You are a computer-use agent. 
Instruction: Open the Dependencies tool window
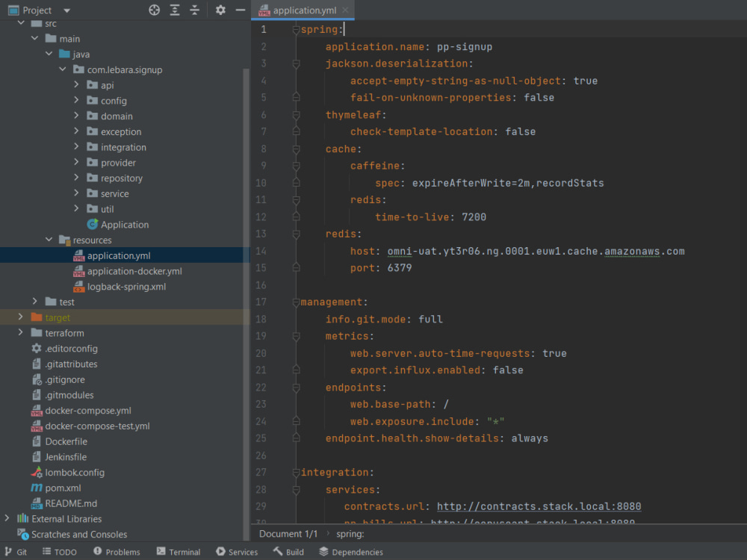351,552
